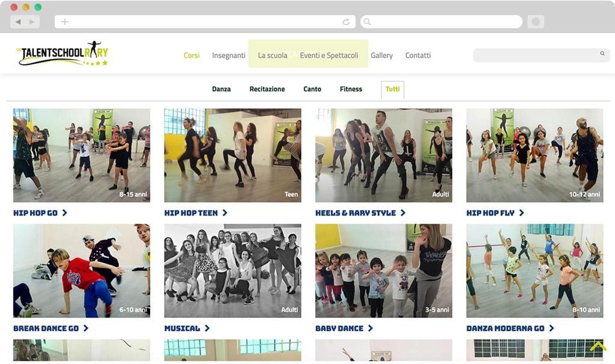This screenshot has width=615, height=364.
Task: Open the Break Dance Go thumbnail
Action: point(82,271)
